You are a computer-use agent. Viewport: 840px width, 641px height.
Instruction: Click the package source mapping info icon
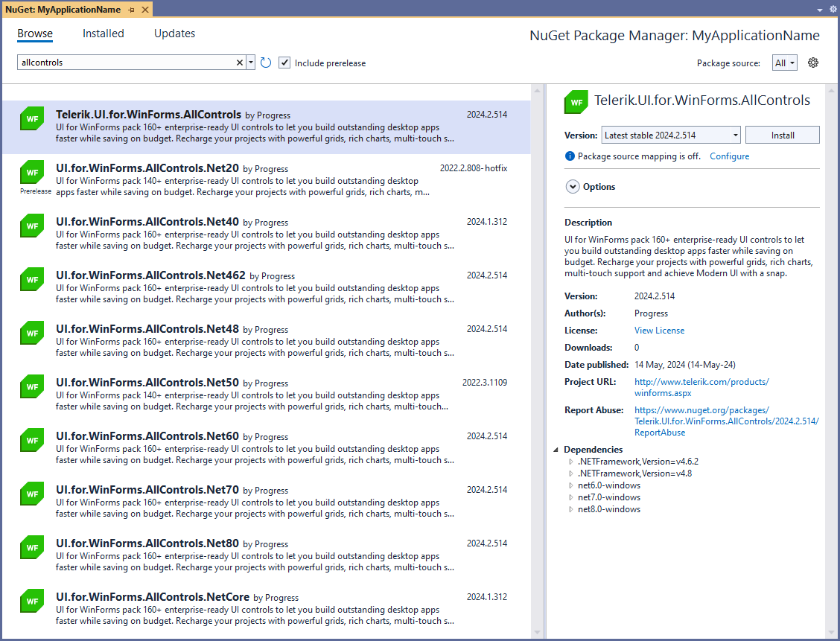pyautogui.click(x=570, y=156)
